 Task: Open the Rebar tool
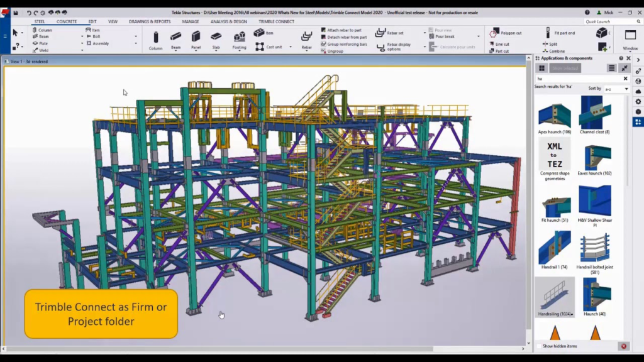click(x=306, y=41)
